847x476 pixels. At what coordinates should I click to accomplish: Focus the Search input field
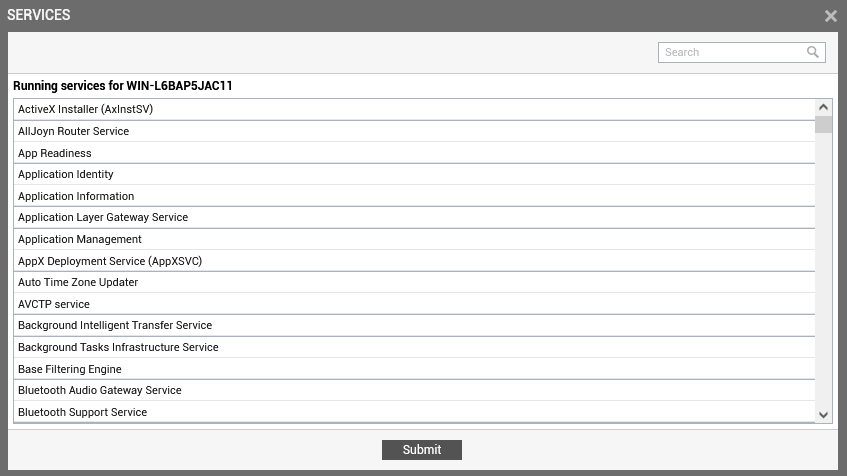pos(742,52)
